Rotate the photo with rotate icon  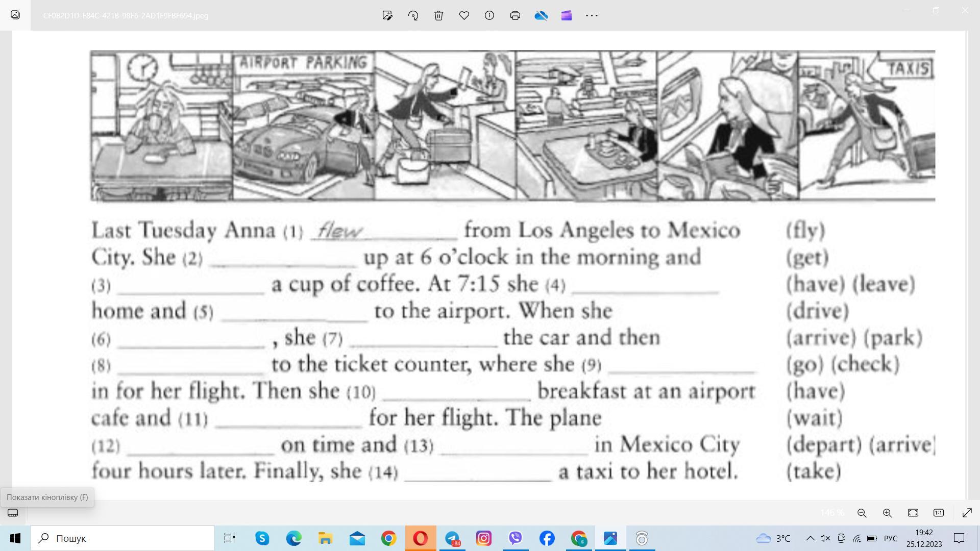tap(413, 15)
